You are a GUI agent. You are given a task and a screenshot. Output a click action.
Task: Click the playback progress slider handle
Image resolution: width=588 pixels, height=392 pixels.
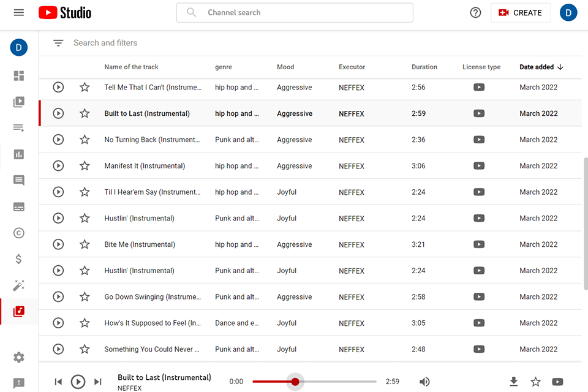coord(295,382)
